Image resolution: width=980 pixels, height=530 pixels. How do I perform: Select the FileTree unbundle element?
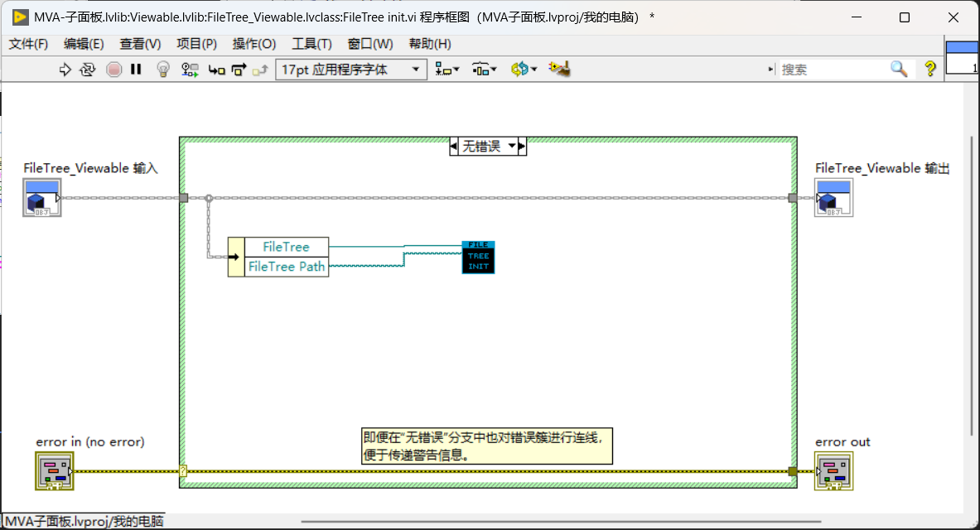(287, 247)
